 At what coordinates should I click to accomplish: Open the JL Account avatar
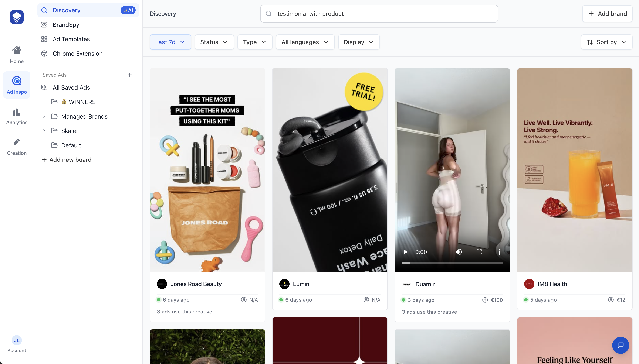pos(17,340)
